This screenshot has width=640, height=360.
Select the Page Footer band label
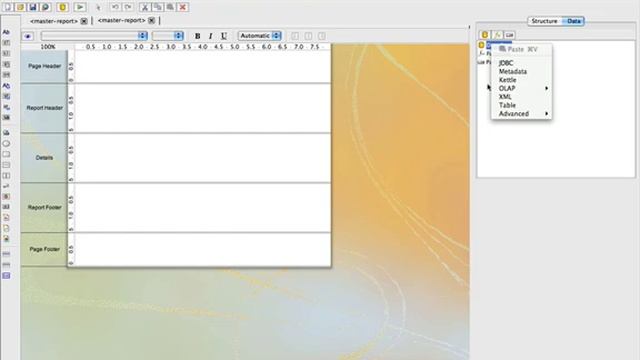[44, 249]
